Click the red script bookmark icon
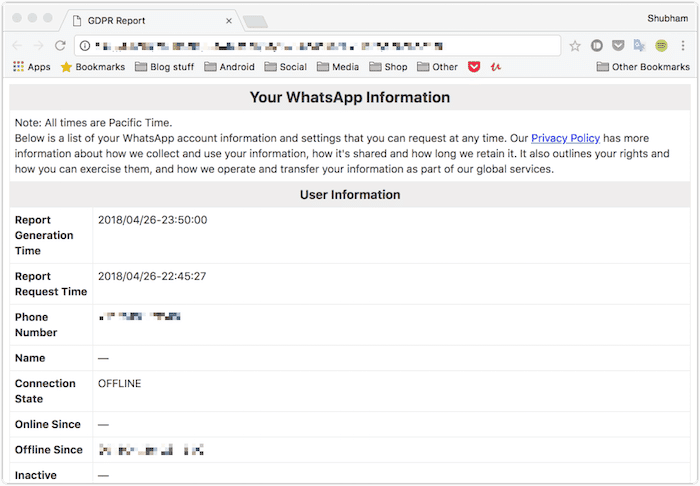Viewport: 700px width, 486px height. [496, 67]
